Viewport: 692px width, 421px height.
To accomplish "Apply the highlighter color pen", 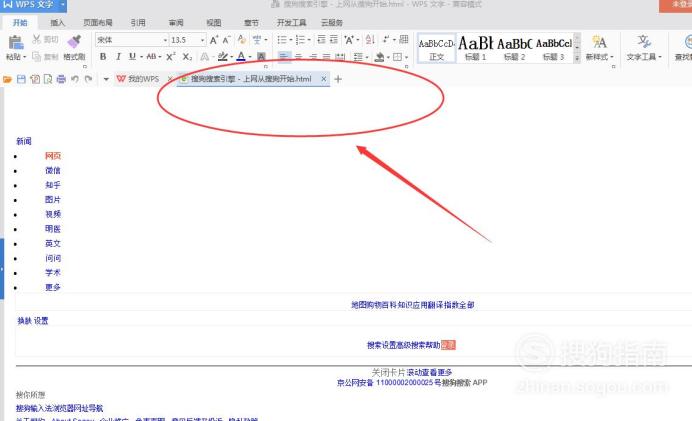I will (x=223, y=56).
